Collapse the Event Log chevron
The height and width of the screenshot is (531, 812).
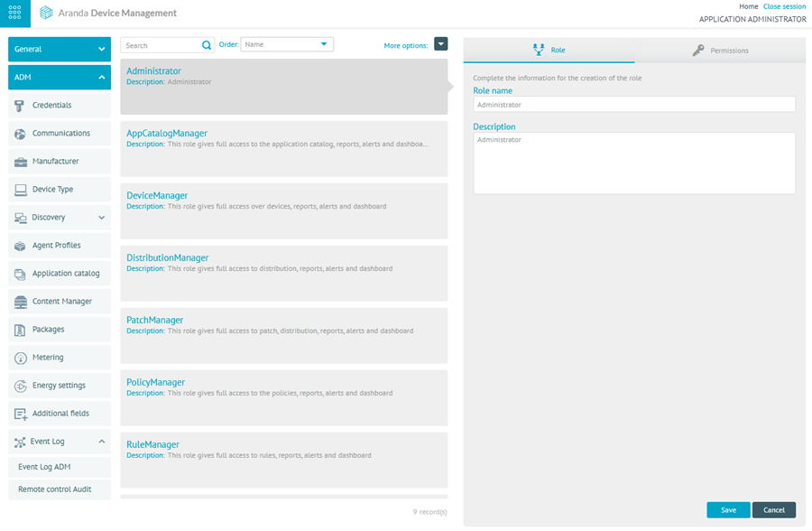coord(101,442)
